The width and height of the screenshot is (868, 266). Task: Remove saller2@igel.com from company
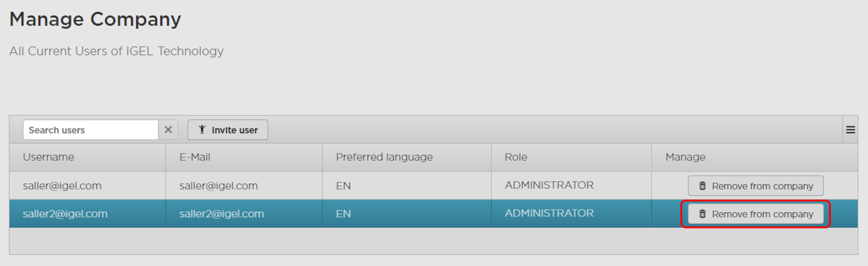(755, 214)
